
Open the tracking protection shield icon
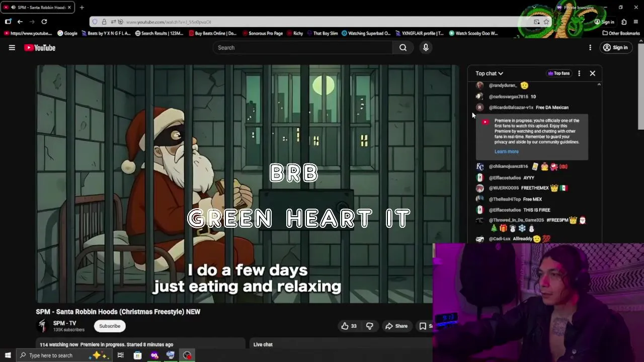click(95, 22)
